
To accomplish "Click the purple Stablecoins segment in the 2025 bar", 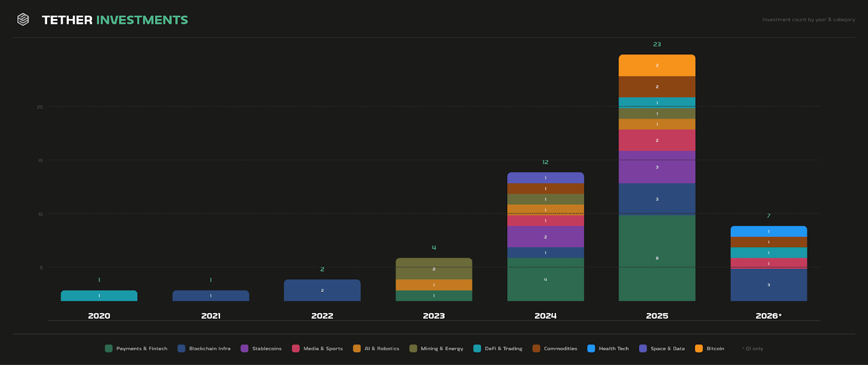I will point(657,167).
